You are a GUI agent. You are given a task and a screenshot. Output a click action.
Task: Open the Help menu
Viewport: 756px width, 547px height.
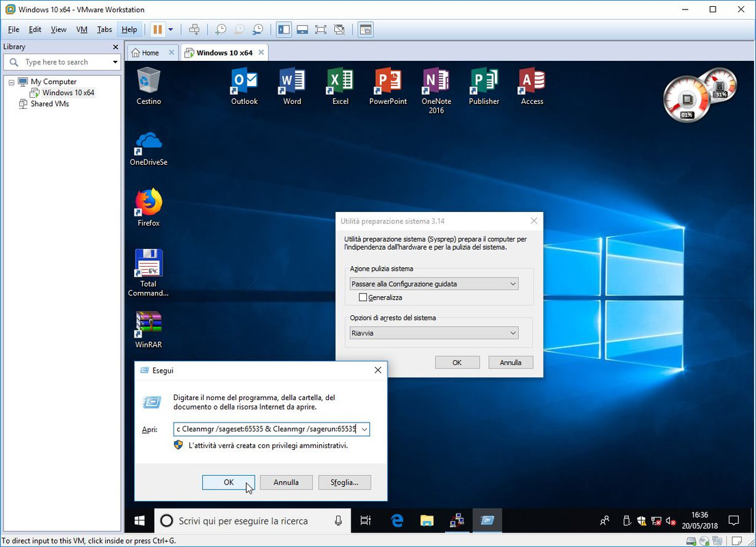(x=129, y=29)
